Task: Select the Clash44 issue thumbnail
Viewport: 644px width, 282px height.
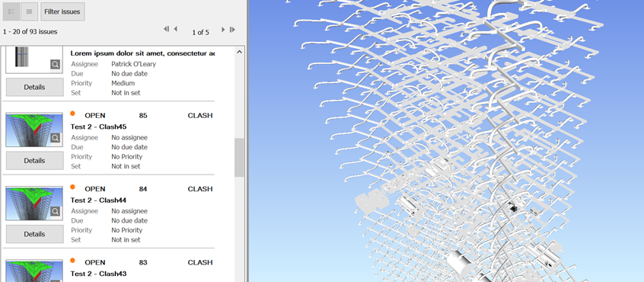Action: tap(34, 203)
